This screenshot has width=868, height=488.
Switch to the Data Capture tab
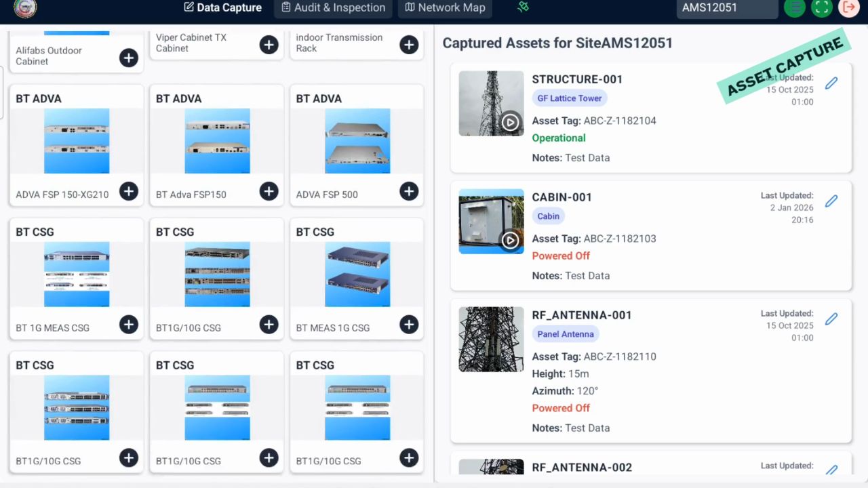(x=222, y=7)
